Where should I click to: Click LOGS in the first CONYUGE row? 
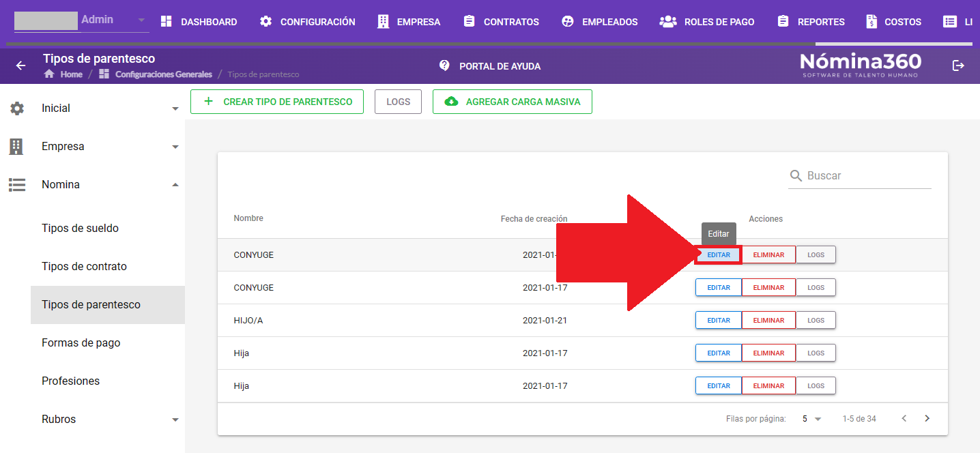click(816, 255)
